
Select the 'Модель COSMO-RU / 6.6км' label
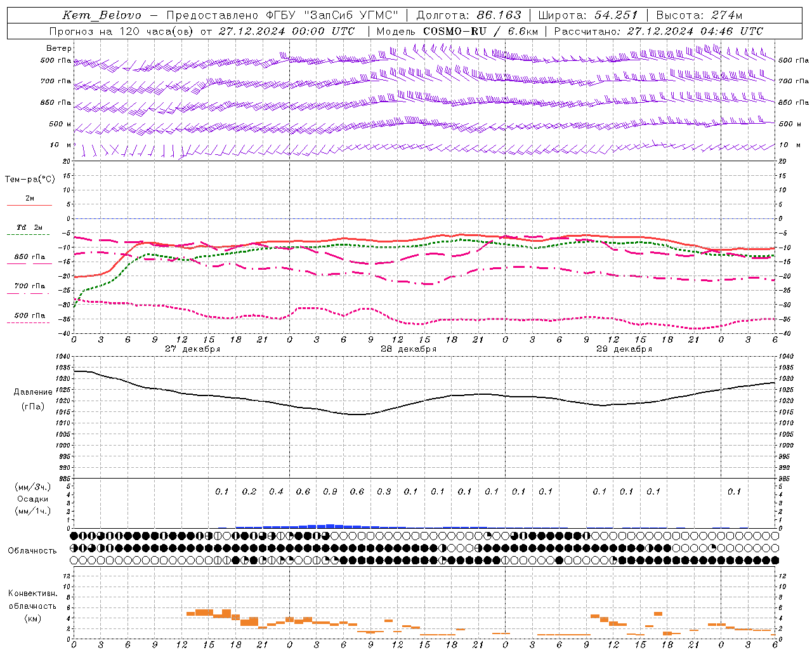click(457, 31)
